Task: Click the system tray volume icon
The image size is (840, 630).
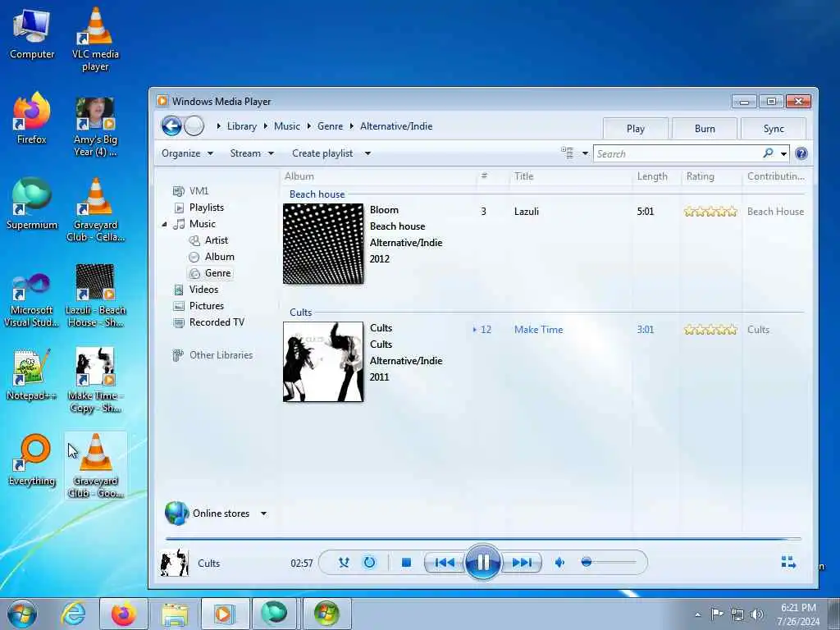Action: (756, 614)
